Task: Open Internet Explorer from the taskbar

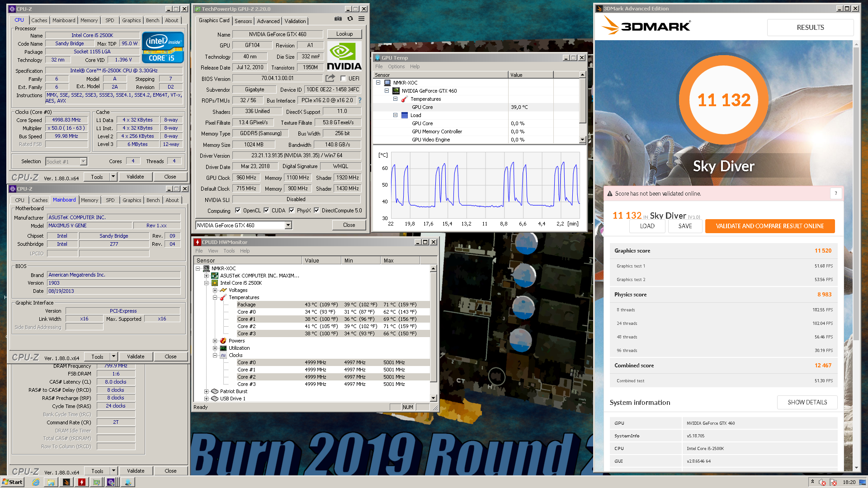Action: click(36, 482)
